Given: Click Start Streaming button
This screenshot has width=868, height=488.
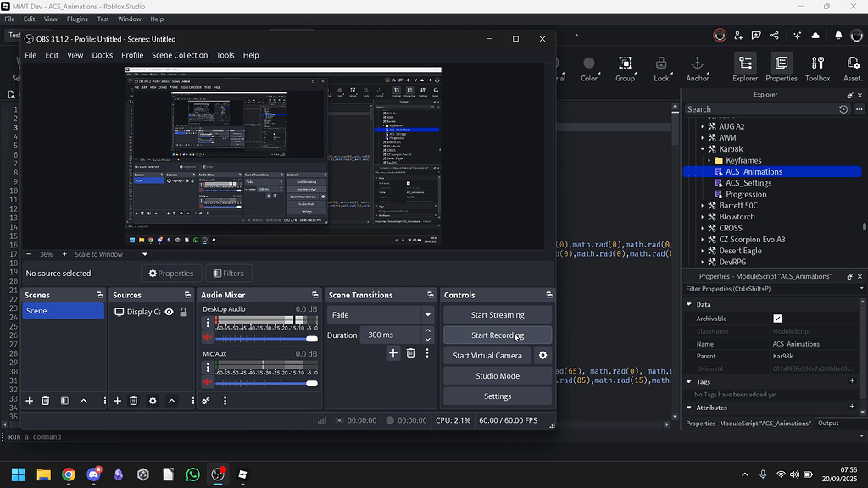Looking at the screenshot, I should [498, 315].
